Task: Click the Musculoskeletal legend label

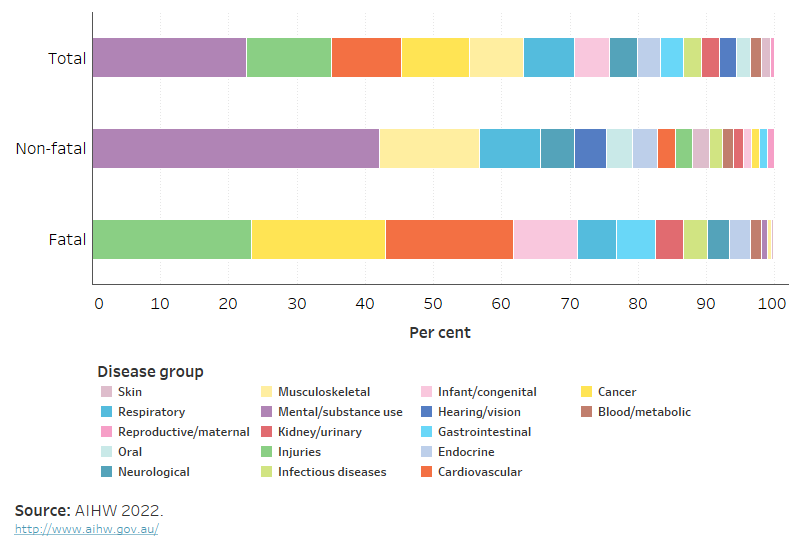Action: 324,392
